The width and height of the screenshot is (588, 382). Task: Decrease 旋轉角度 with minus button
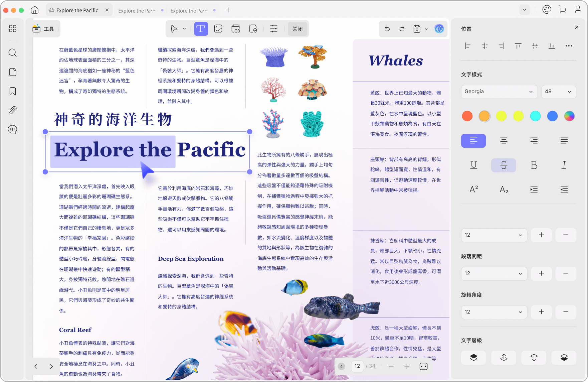(566, 312)
